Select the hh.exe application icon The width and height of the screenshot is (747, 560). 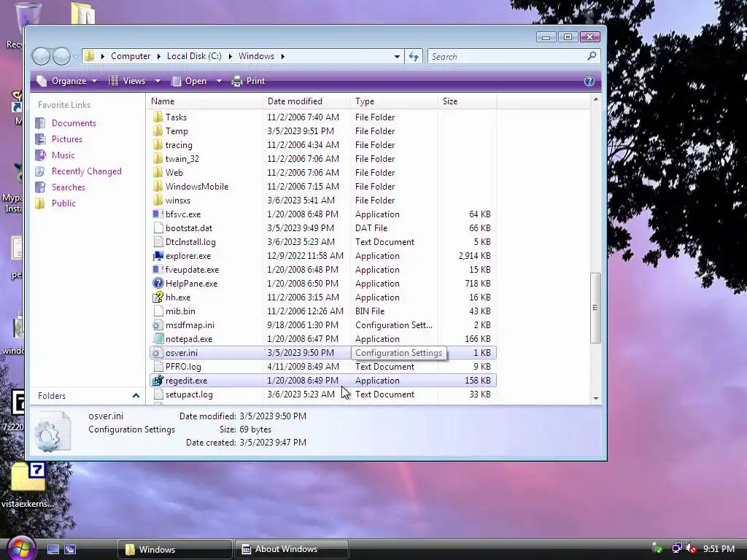(158, 297)
